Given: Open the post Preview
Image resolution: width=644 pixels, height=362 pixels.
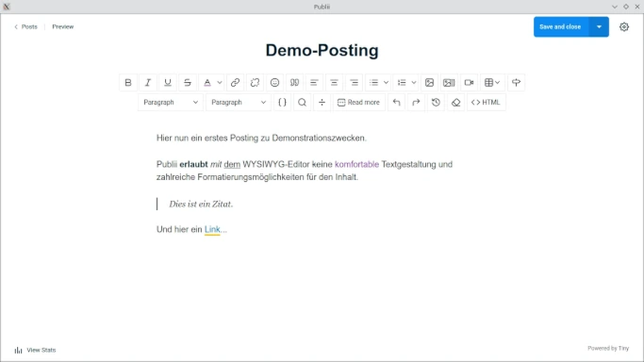Looking at the screenshot, I should (63, 27).
